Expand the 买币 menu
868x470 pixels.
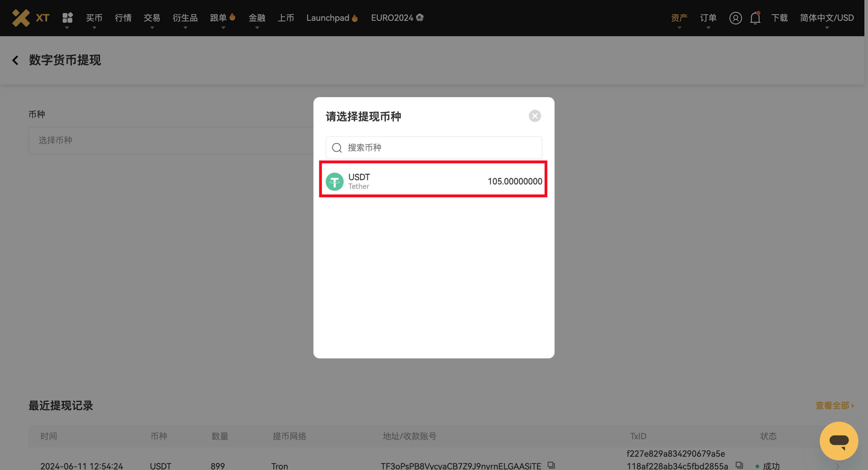[94, 18]
